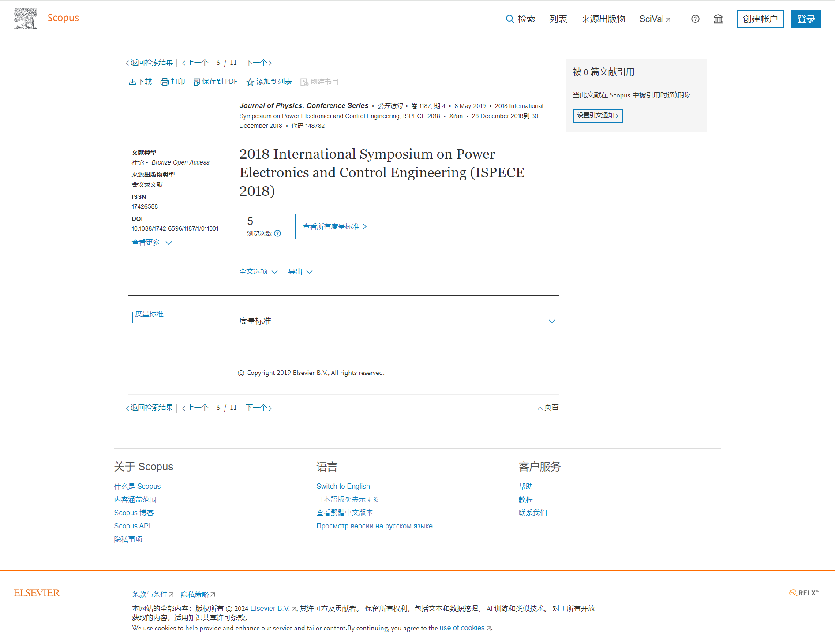This screenshot has width=835, height=644.
Task: Go to 上一个 record at the top
Action: 195,63
